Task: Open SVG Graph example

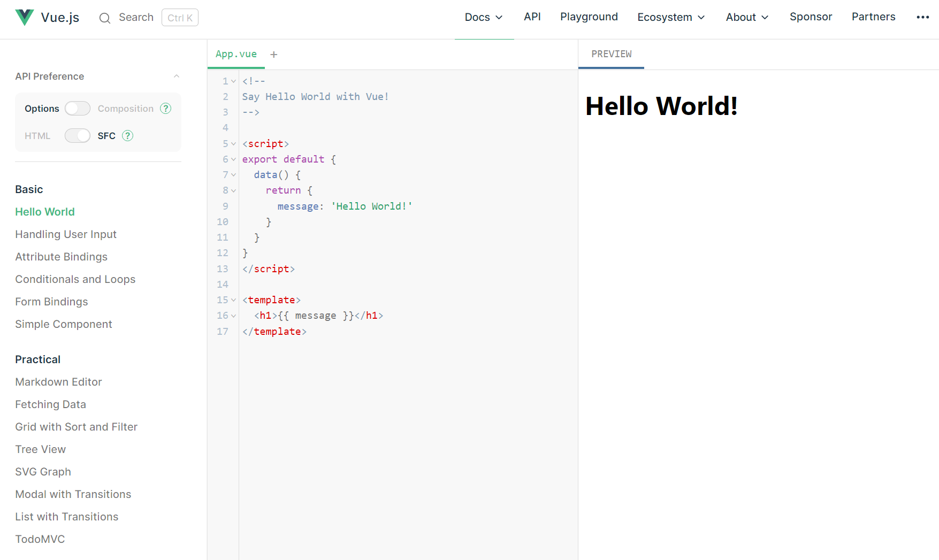Action: pos(43,472)
